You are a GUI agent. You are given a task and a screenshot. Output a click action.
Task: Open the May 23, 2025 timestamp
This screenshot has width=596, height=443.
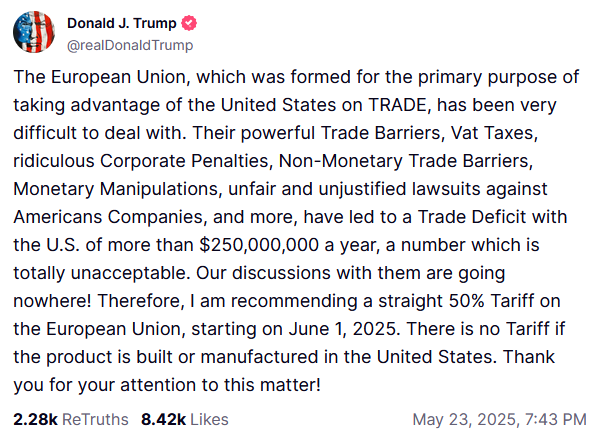499,419
